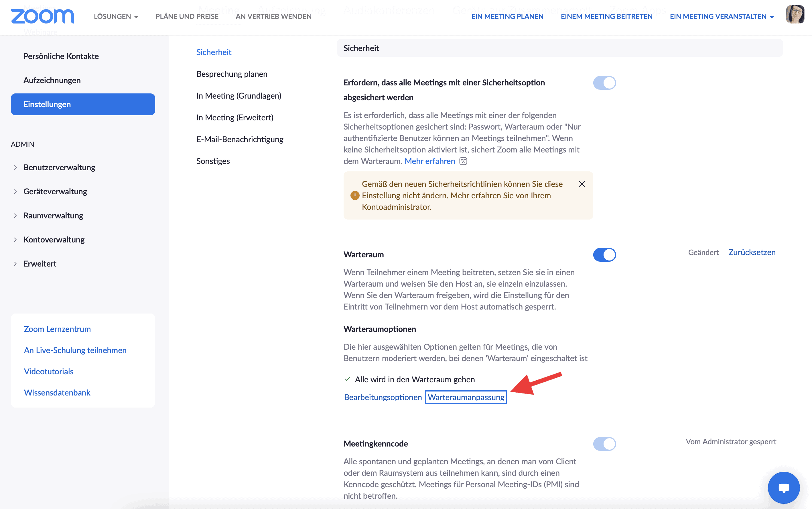Open the chat support bubble
This screenshot has height=509, width=812.
pyautogui.click(x=783, y=487)
